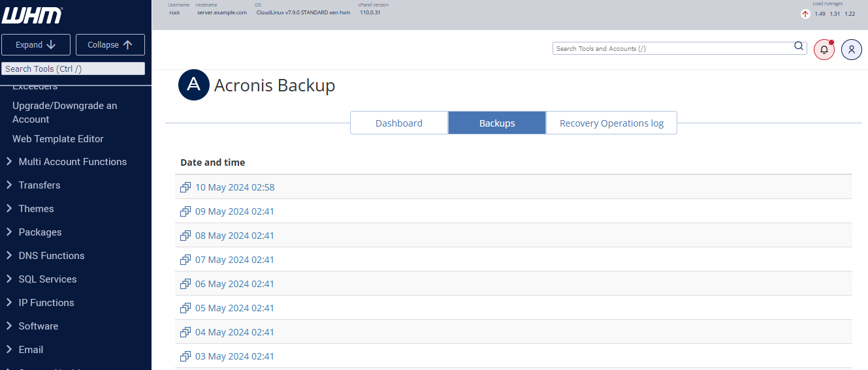Open the user profile icon
Screen dimensions: 868x370
852,50
